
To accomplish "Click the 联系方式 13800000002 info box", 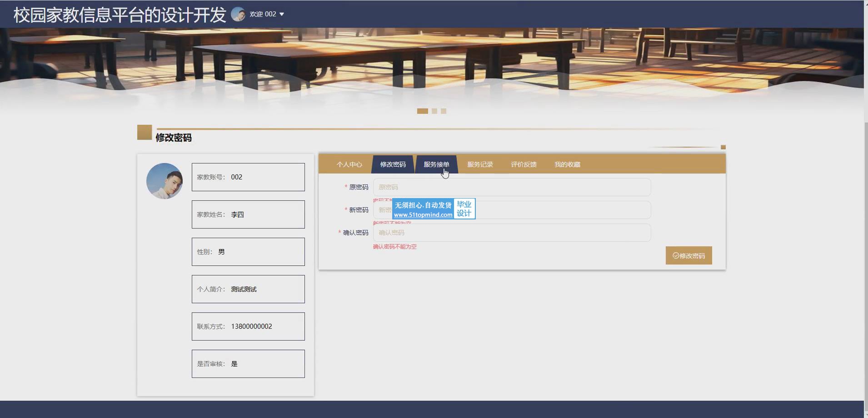I will 248,326.
